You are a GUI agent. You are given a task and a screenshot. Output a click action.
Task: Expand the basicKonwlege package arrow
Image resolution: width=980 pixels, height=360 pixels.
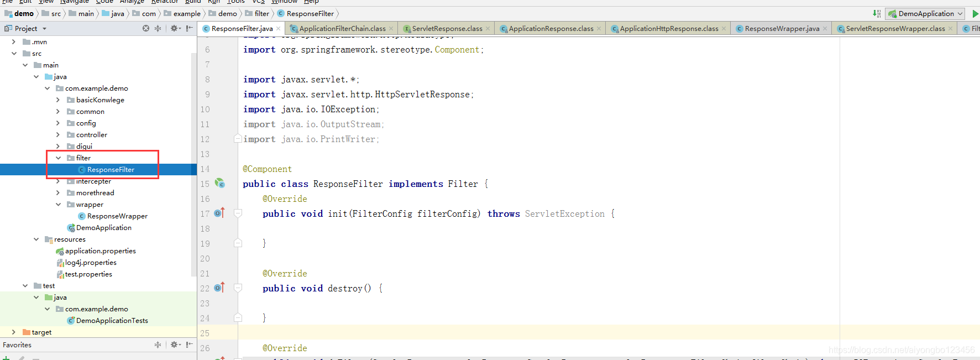coord(58,100)
